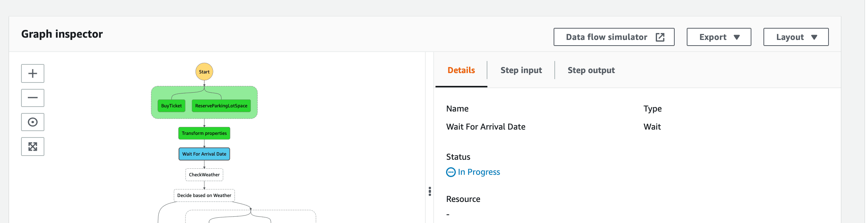Expand graph to fullscreen with arrows icon

pyautogui.click(x=33, y=147)
